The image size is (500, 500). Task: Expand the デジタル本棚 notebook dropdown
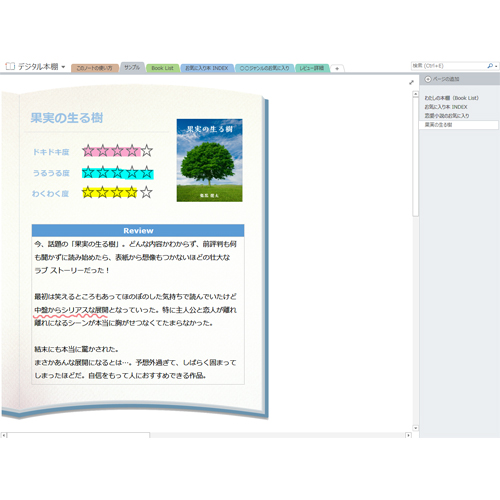coord(63,67)
